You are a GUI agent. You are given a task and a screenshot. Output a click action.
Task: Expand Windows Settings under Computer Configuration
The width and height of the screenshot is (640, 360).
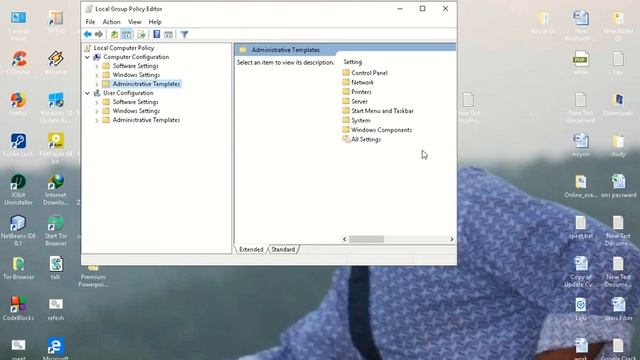(97, 75)
